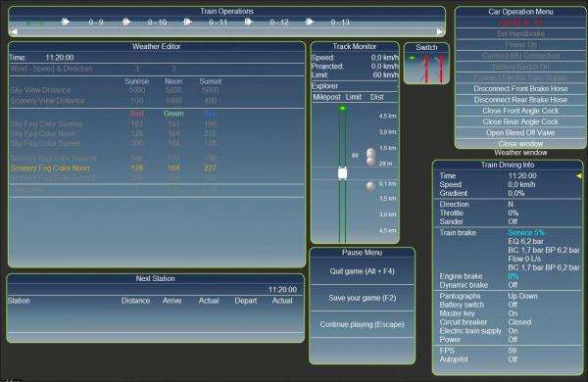Click the Circuit breaker Closed value
Image resolution: width=588 pixels, height=382 pixels.
[x=519, y=322]
